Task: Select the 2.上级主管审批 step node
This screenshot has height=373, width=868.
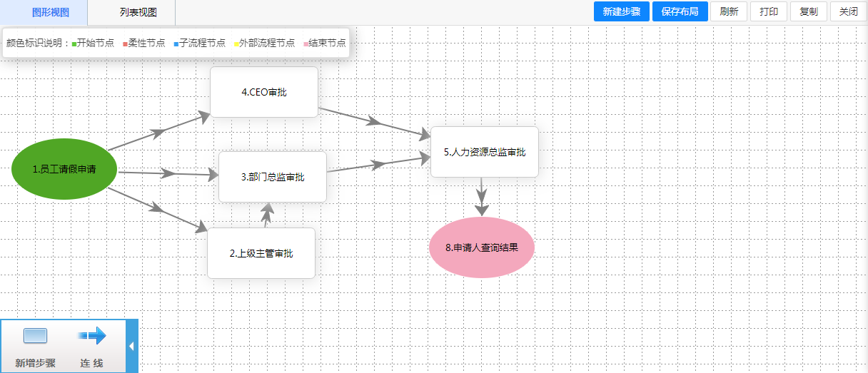Action: pyautogui.click(x=261, y=253)
